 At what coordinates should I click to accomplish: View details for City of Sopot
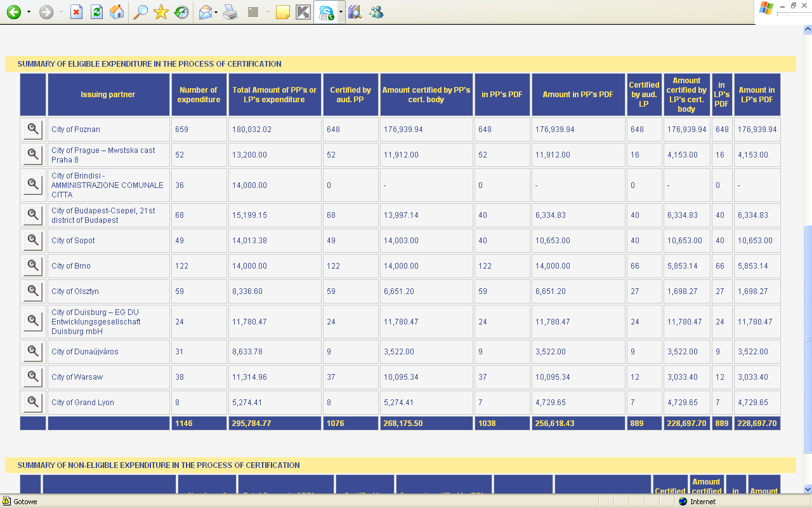click(x=32, y=239)
